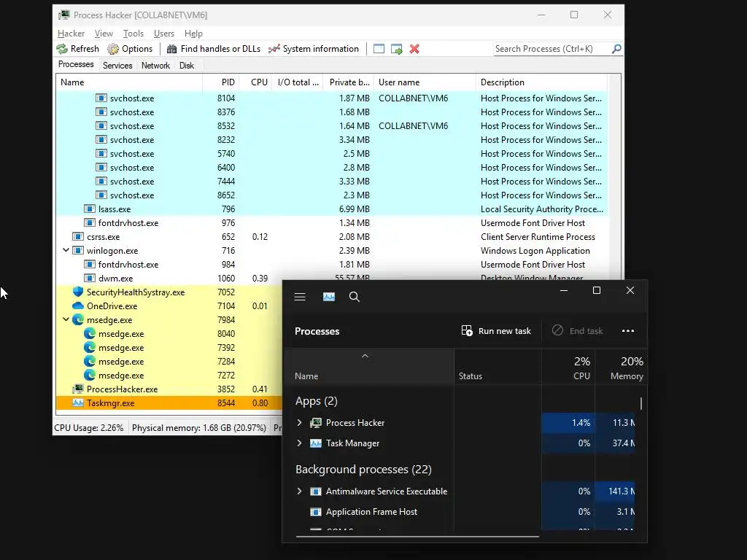Sort by PID column header
This screenshot has width=747, height=560.
coord(221,82)
